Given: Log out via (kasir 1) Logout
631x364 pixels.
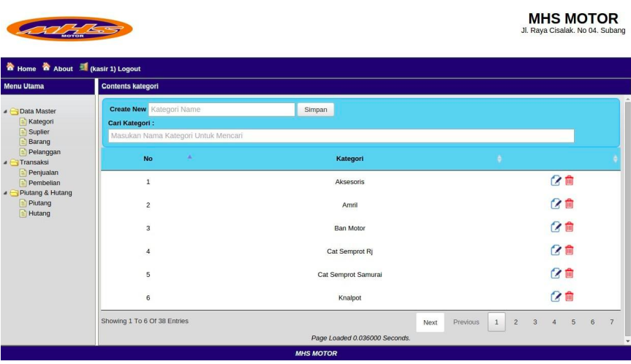Looking at the screenshot, I should [x=115, y=69].
